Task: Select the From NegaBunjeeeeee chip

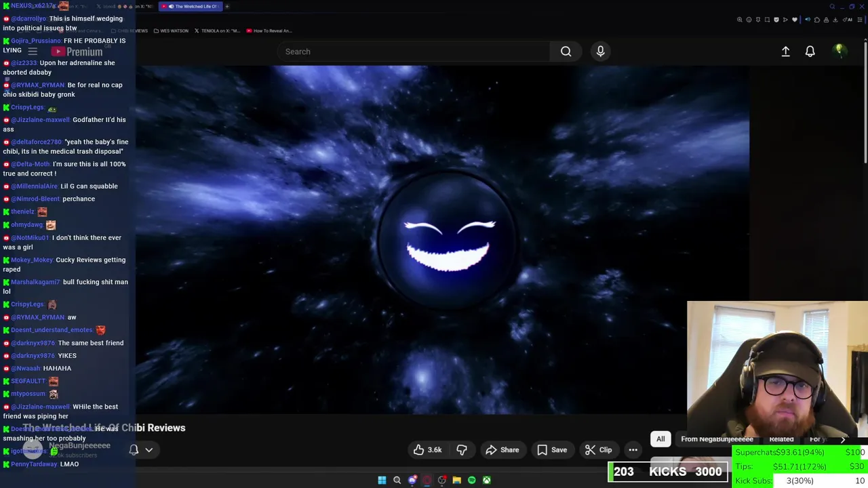Action: pos(717,439)
